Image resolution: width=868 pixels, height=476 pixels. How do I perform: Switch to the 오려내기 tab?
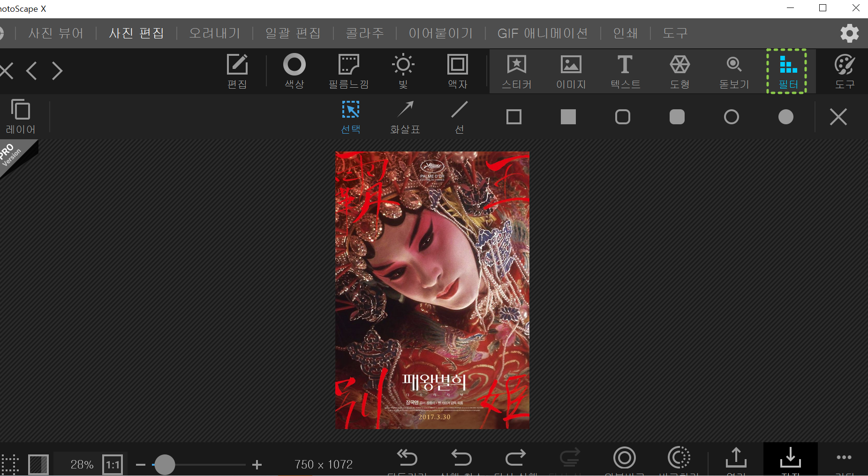(215, 33)
